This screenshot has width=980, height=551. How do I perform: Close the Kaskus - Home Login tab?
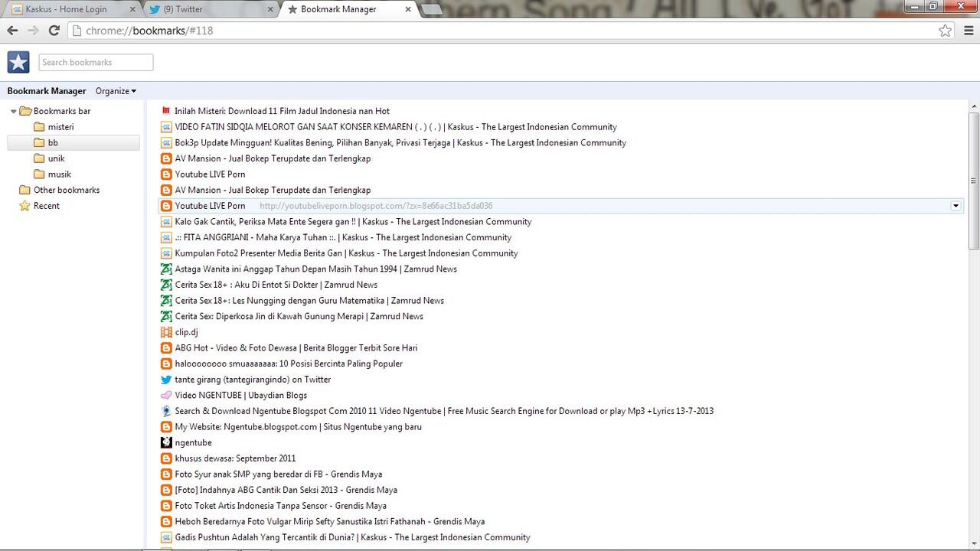click(x=132, y=10)
